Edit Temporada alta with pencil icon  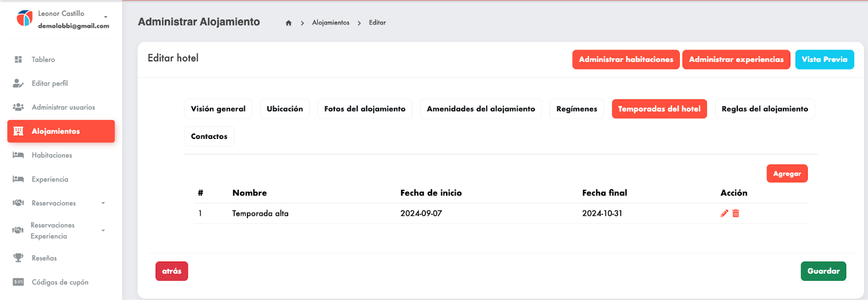tap(724, 213)
